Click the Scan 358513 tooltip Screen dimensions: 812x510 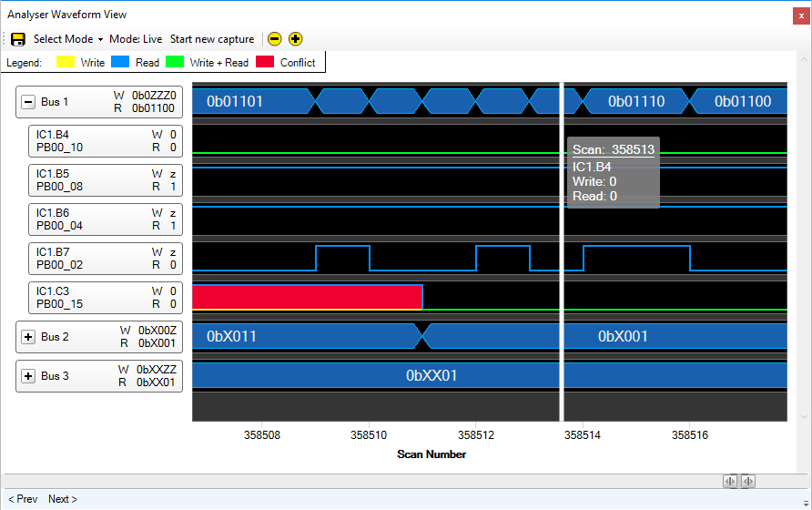tap(614, 173)
